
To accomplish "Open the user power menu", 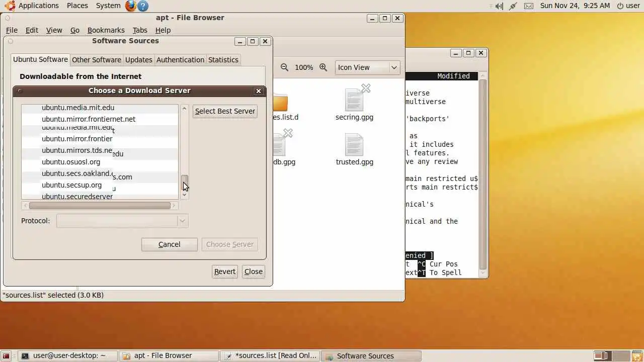I will point(628,6).
